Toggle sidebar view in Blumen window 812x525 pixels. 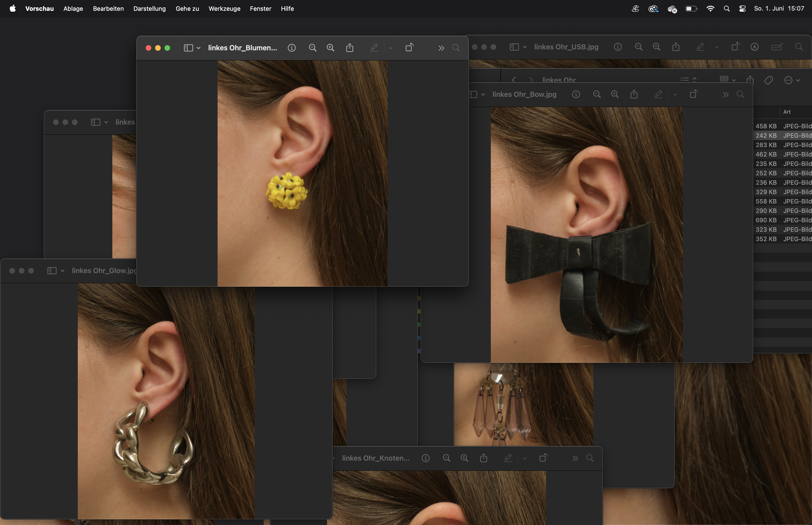tap(188, 48)
